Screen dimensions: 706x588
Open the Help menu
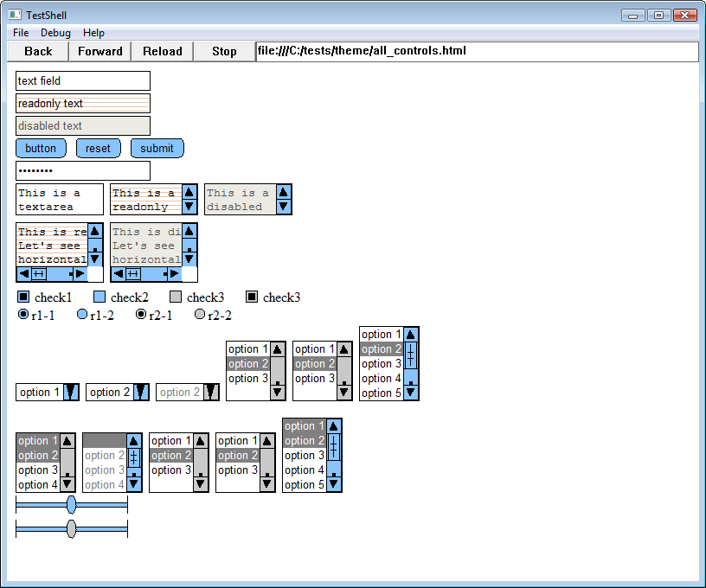click(93, 33)
